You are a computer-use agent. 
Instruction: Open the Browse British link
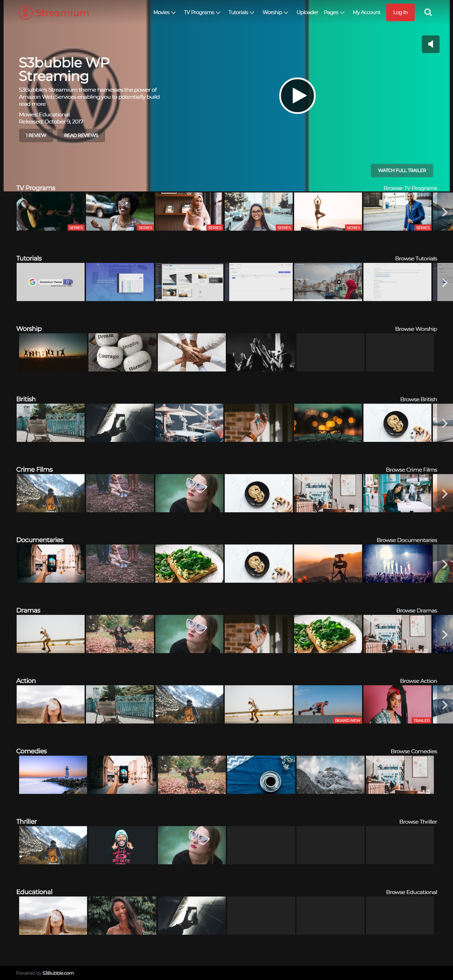tap(418, 399)
